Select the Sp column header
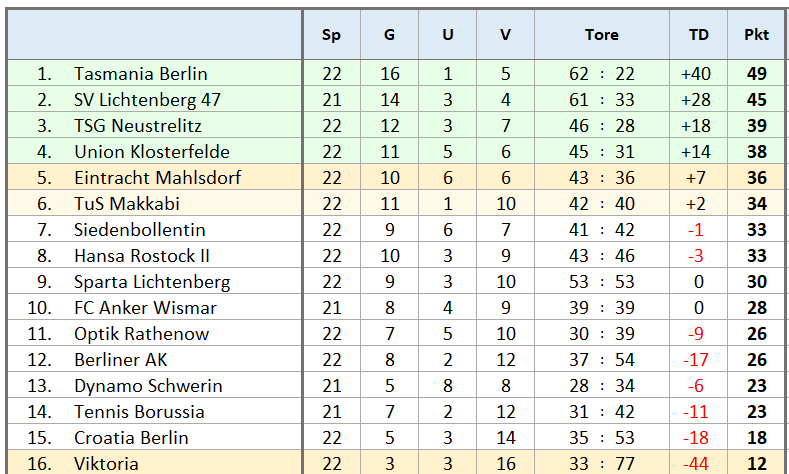Screen dimensions: 789x474 tap(331, 35)
